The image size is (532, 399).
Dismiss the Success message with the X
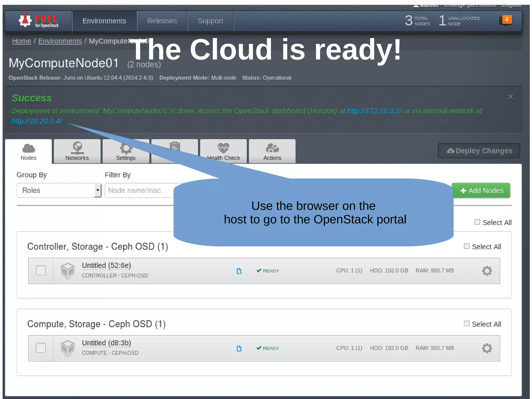click(x=510, y=97)
